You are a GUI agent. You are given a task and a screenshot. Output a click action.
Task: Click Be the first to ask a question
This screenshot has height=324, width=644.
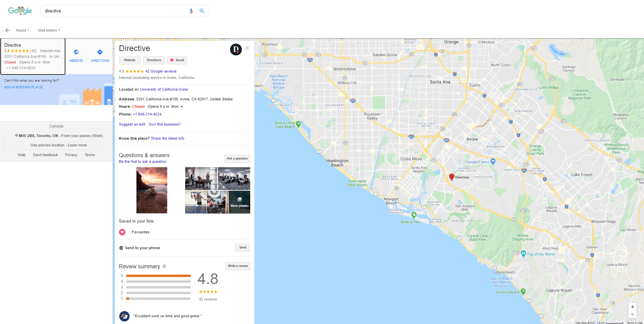tap(143, 161)
